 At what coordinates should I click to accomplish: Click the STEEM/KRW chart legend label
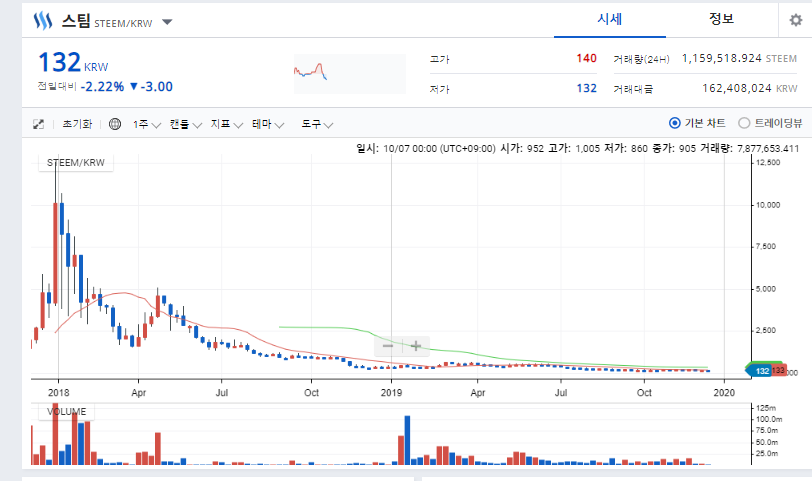pyautogui.click(x=76, y=163)
